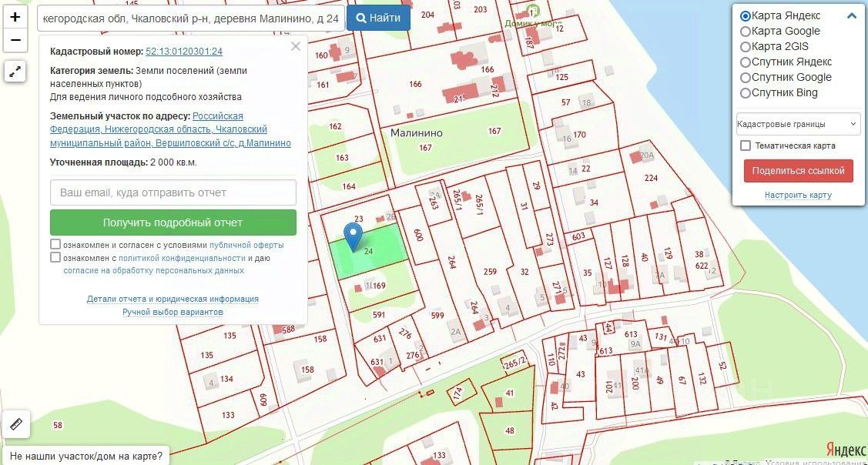Click parcel label 622 on the map
The image size is (868, 465).
click(x=702, y=266)
